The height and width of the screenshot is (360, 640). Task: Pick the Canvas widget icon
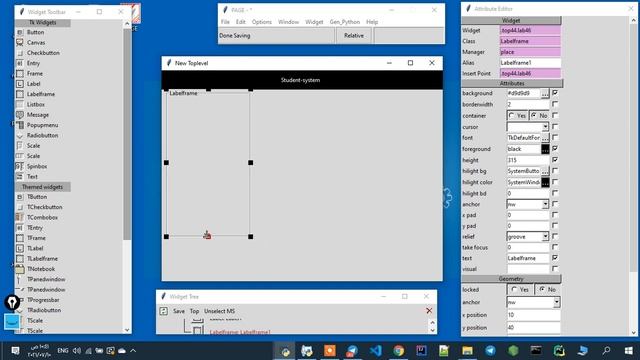20,42
